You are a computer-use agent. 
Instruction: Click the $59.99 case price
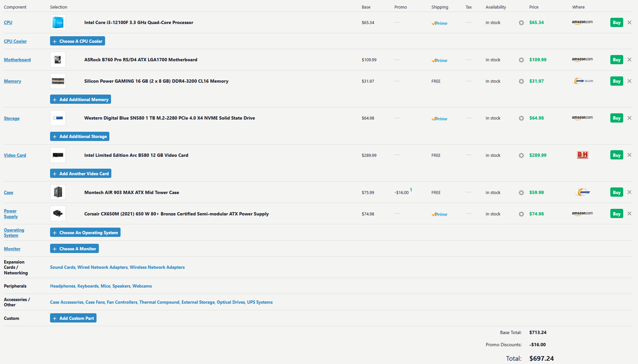[537, 192]
